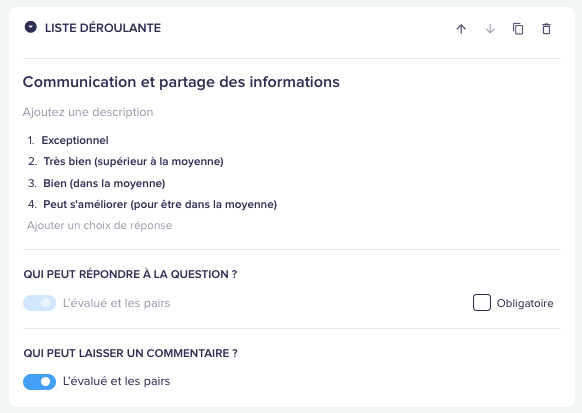Click the Ajoutez une description field

(x=88, y=112)
